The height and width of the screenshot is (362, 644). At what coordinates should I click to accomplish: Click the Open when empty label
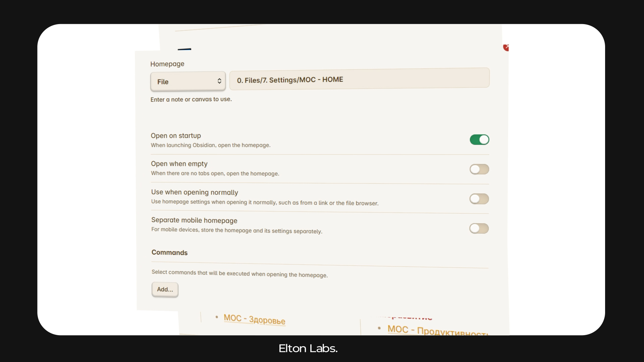[179, 164]
